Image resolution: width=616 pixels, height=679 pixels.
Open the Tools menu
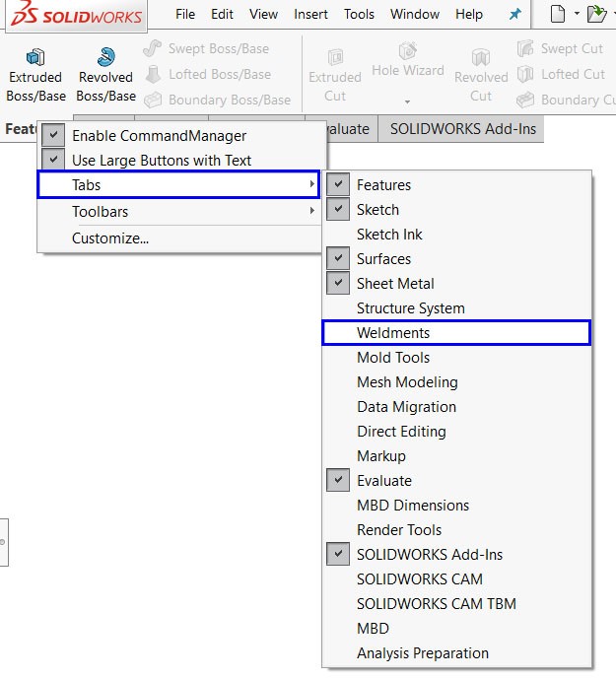point(359,15)
